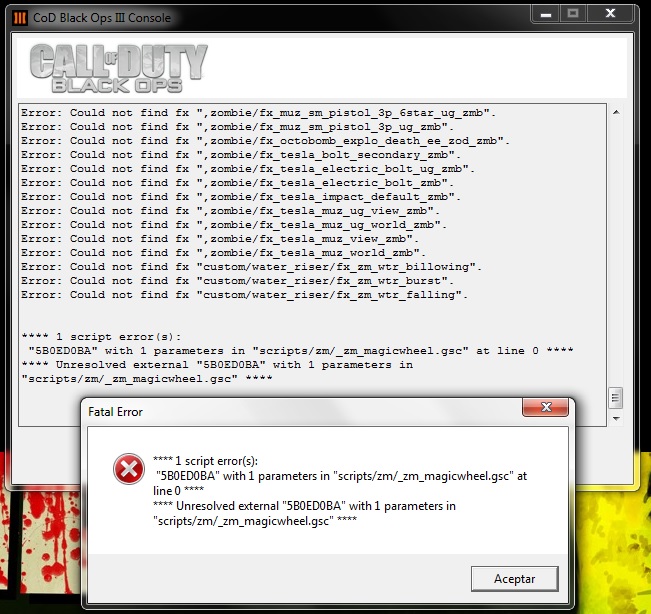This screenshot has height=614, width=651.
Task: Click the console scrollbar thumb
Action: tap(616, 397)
